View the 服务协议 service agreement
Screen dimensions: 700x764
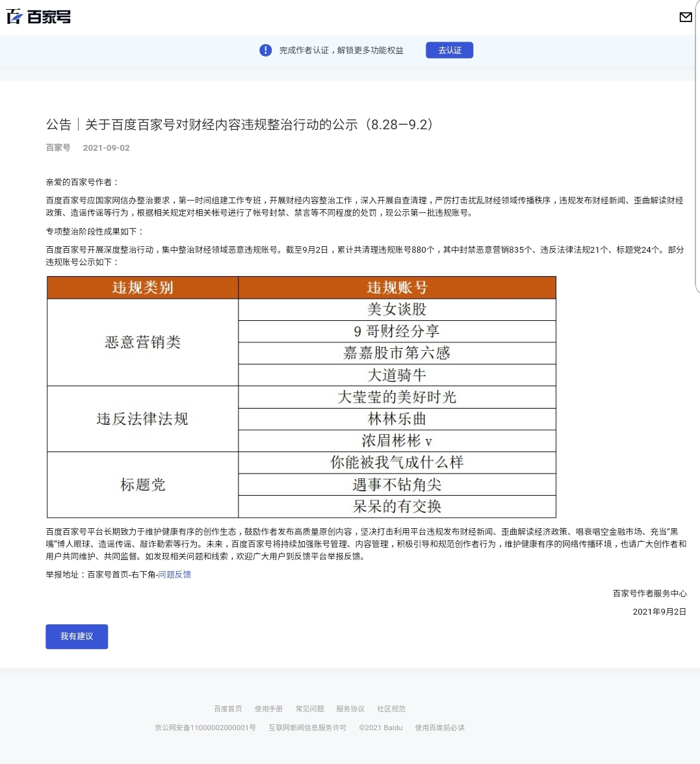pos(350,709)
